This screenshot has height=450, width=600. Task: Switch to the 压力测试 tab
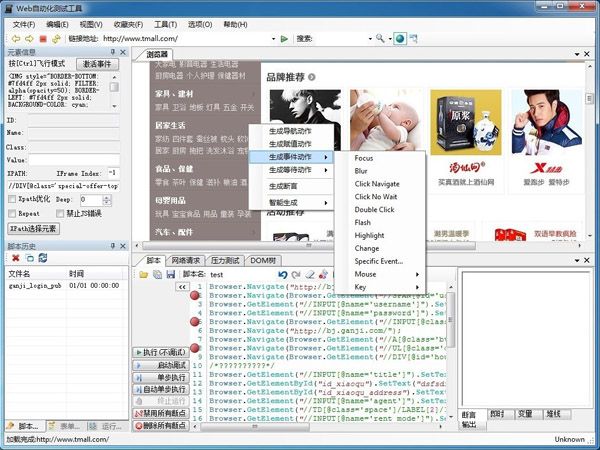(225, 261)
